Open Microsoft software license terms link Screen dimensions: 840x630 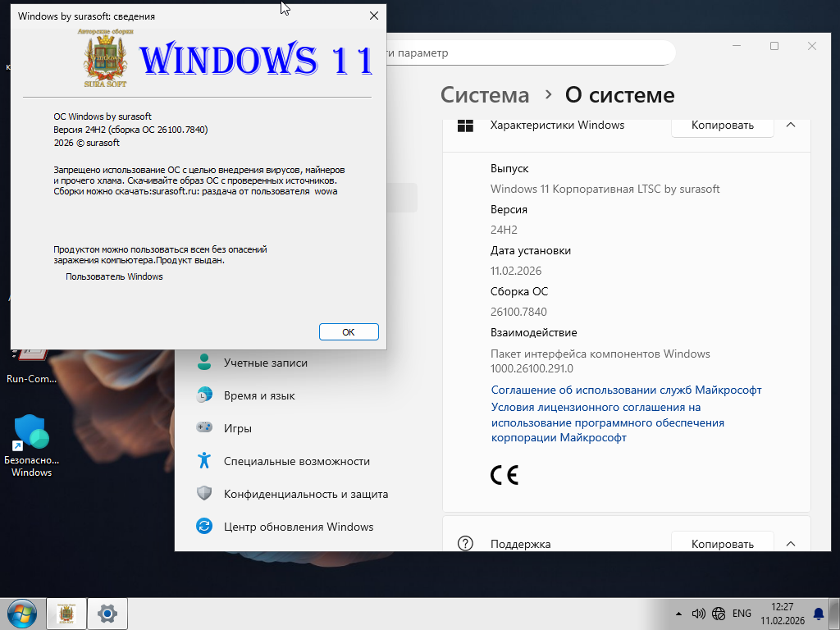pos(608,422)
